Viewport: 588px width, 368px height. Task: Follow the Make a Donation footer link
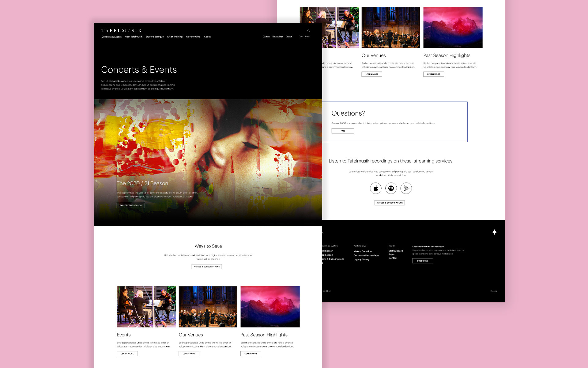pyautogui.click(x=363, y=251)
